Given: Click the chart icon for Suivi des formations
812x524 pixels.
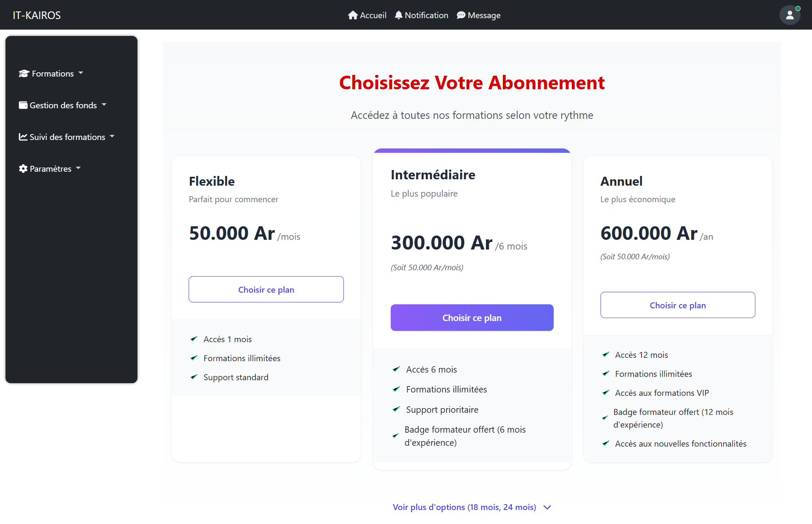Looking at the screenshot, I should coord(23,137).
